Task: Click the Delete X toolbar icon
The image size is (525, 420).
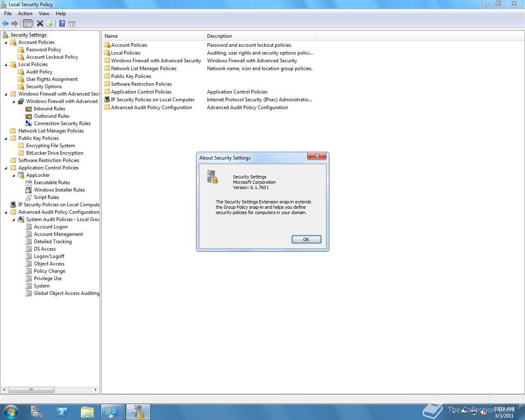Action: click(40, 24)
